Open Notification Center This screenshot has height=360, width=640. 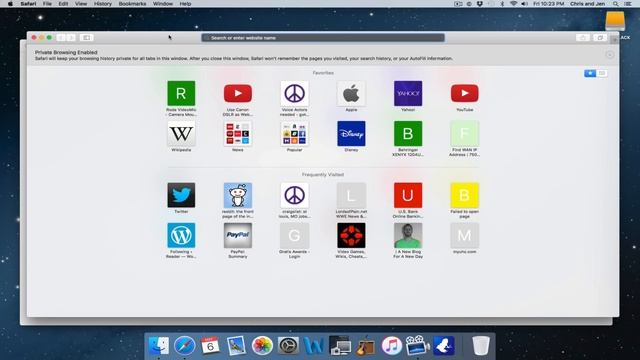tap(628, 4)
